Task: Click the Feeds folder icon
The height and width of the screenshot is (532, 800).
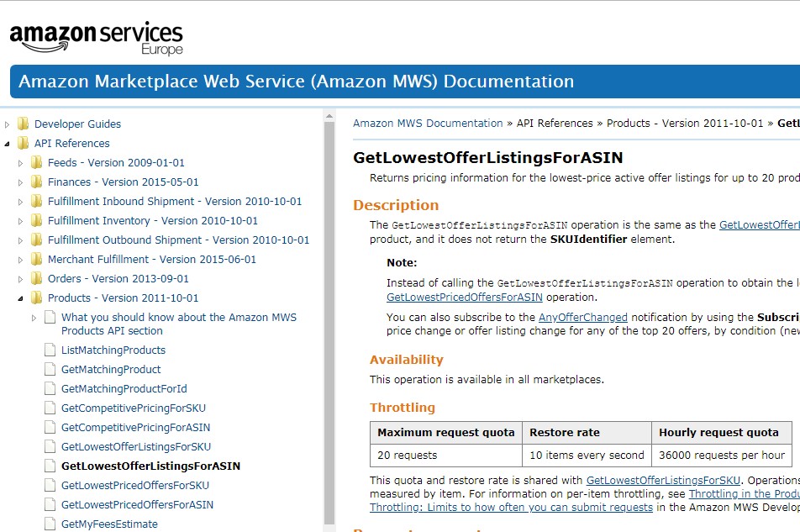Action: 36,163
